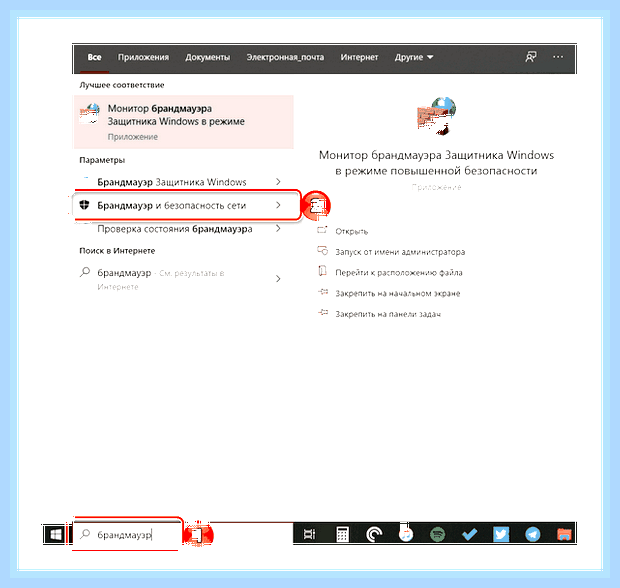Expand arrow for брандмауэр internet search result

[278, 278]
